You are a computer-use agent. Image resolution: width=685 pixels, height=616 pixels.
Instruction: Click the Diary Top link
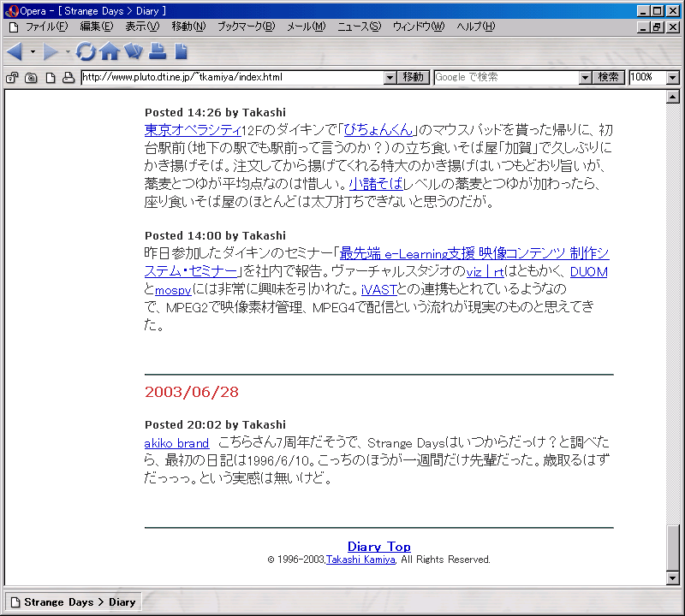click(379, 547)
